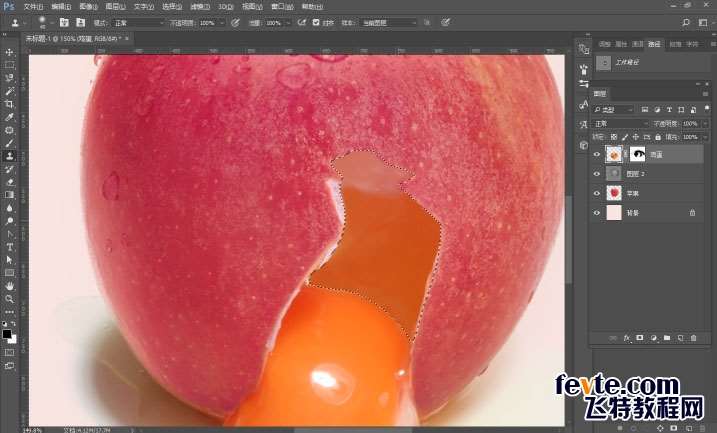This screenshot has width=717, height=433.
Task: Select the Crop tool
Action: coord(10,104)
